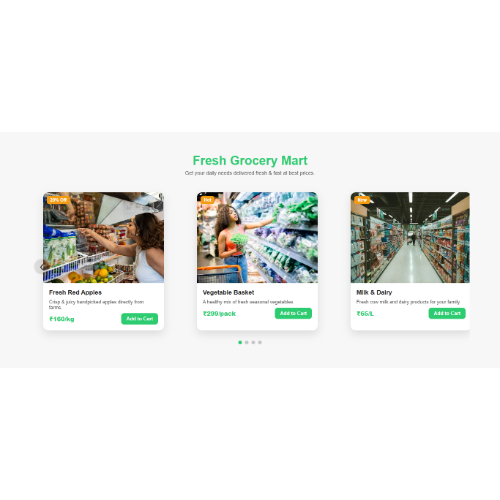
Task: Open the Vegetable Basket product image
Action: [257, 237]
